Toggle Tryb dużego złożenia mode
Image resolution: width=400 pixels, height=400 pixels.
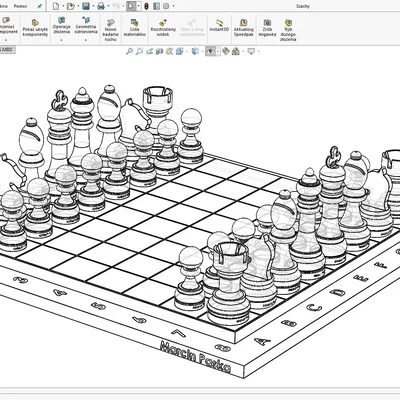point(288,30)
